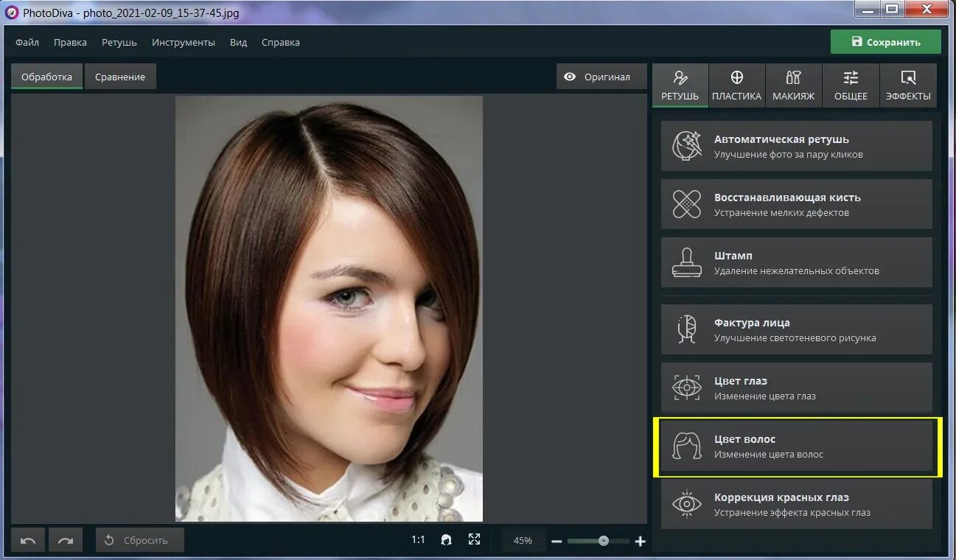956x560 pixels.
Task: Click the green Сохранить button
Action: [885, 42]
